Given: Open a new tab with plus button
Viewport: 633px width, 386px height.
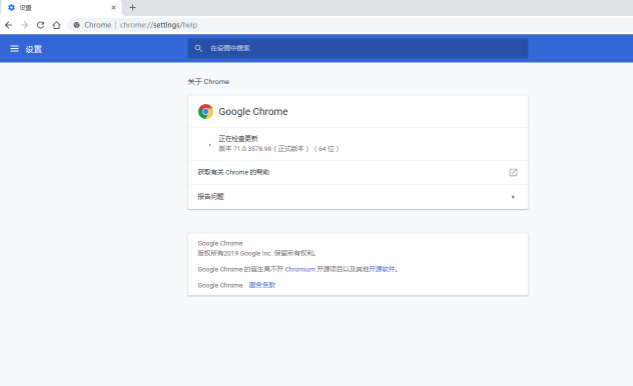Looking at the screenshot, I should pyautogui.click(x=132, y=7).
